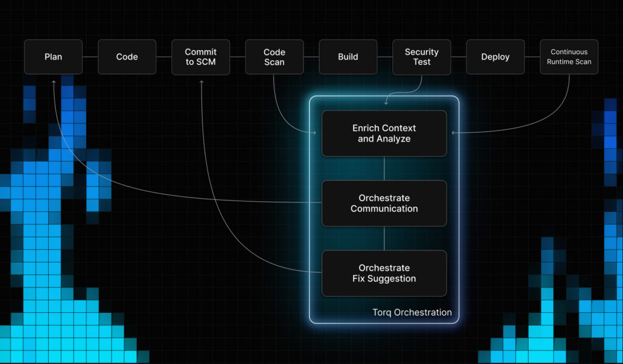Click the Security Test box
Screen dimensions: 623x364
pyautogui.click(x=422, y=57)
